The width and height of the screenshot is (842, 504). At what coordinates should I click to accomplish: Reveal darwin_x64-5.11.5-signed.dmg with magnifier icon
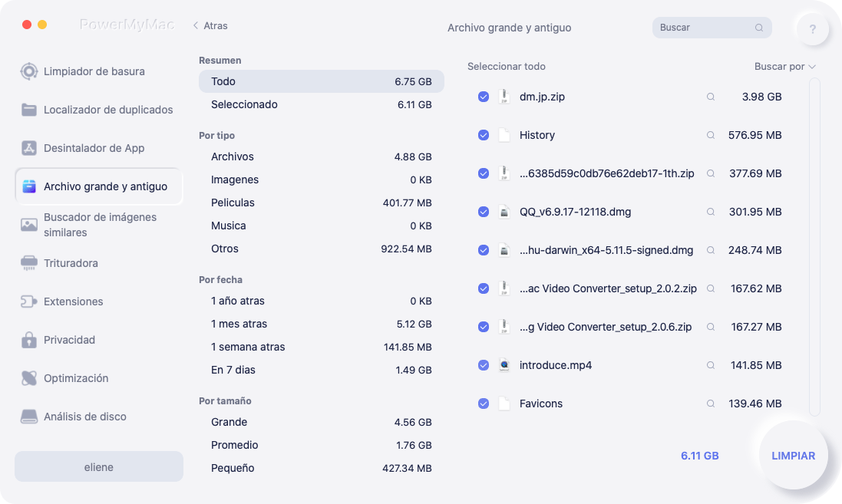(711, 250)
